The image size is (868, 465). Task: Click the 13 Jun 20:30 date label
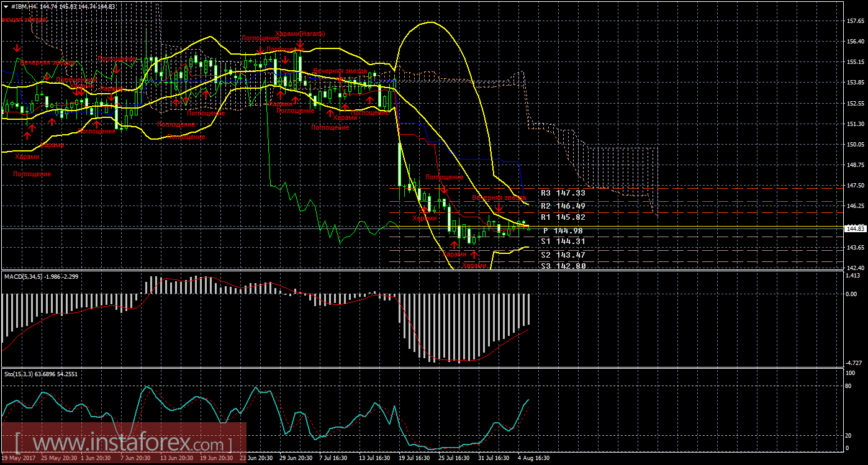click(x=178, y=458)
